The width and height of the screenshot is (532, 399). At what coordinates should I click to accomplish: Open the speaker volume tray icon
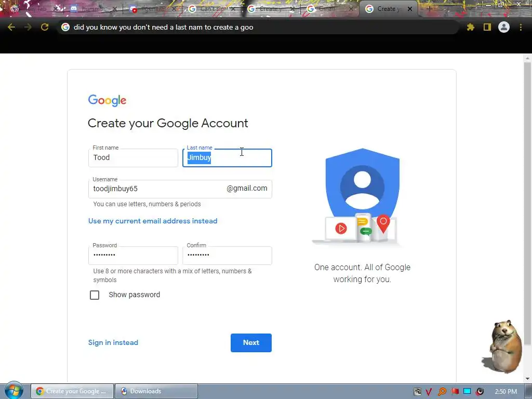pos(480,392)
